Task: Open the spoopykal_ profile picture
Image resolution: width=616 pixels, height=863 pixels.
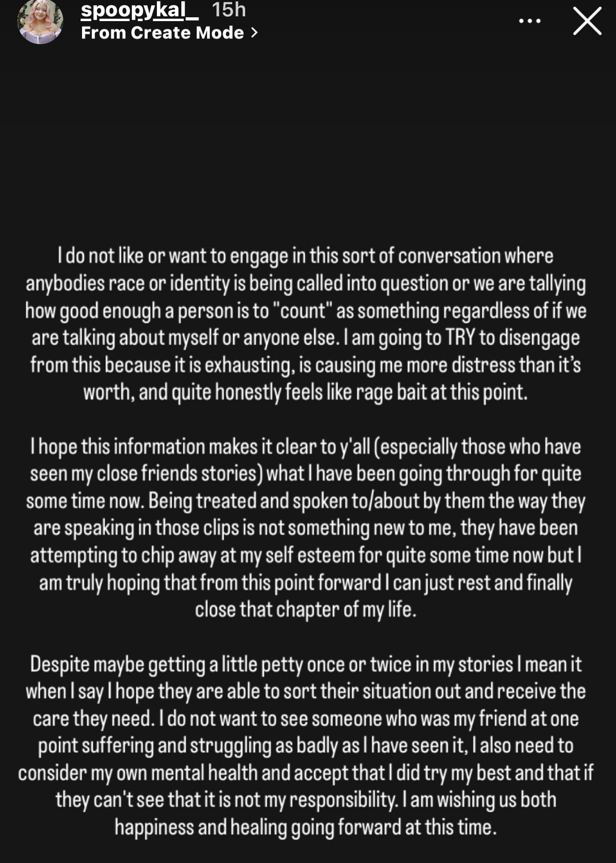Action: pyautogui.click(x=40, y=21)
